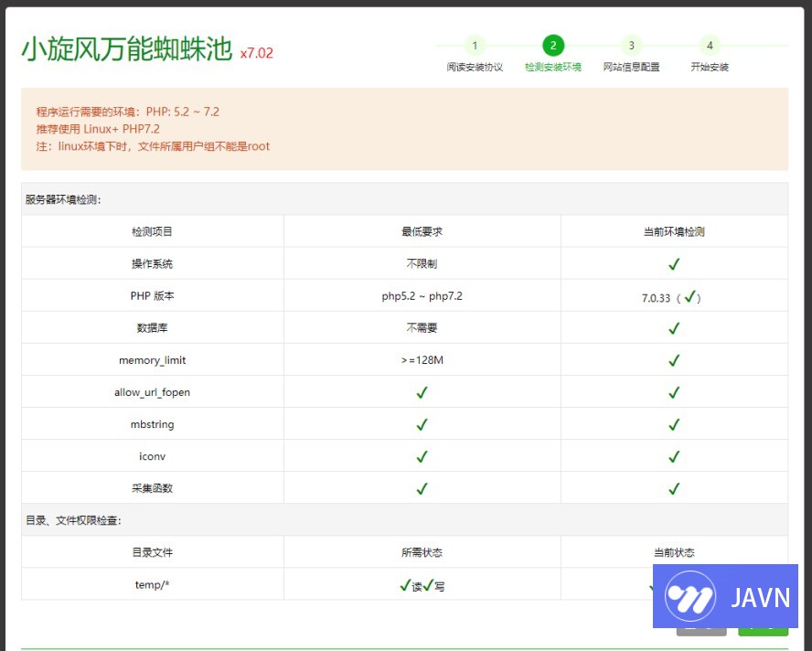Click the notice line 推荐使用 Linux+ PHP7.2
This screenshot has height=651, width=812.
98,129
